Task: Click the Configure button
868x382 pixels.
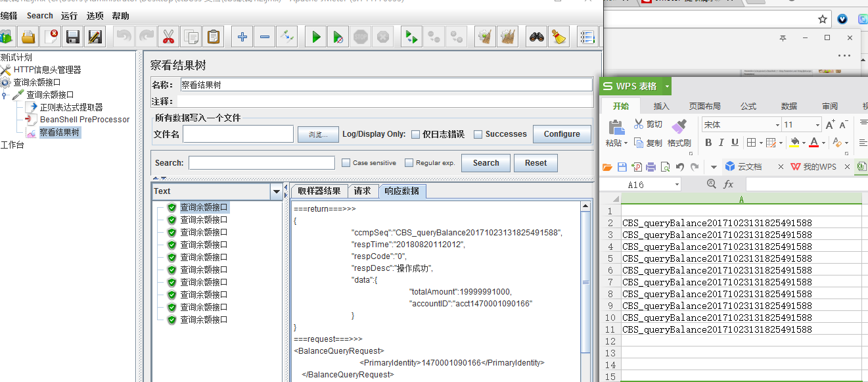Action: [x=562, y=134]
